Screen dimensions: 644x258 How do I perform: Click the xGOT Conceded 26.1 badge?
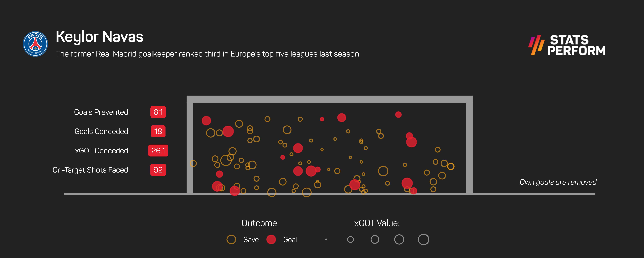click(x=158, y=151)
